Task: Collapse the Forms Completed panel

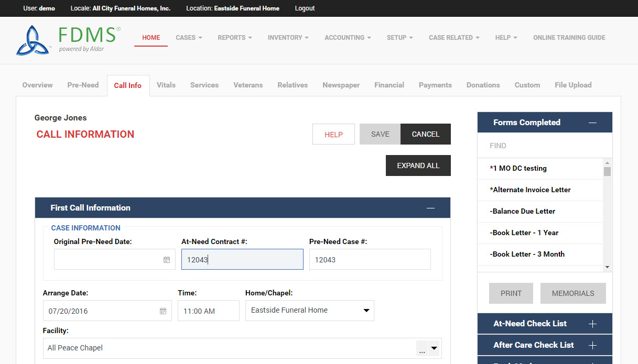Action: point(592,123)
